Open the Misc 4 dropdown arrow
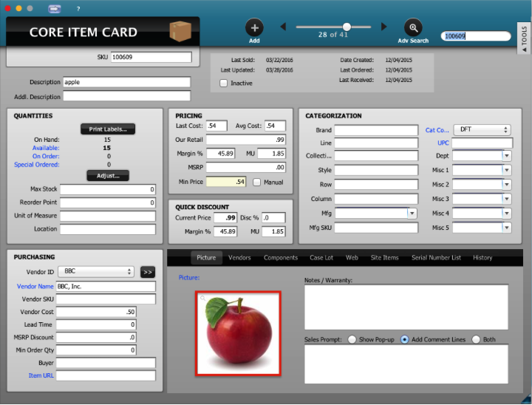 point(507,213)
